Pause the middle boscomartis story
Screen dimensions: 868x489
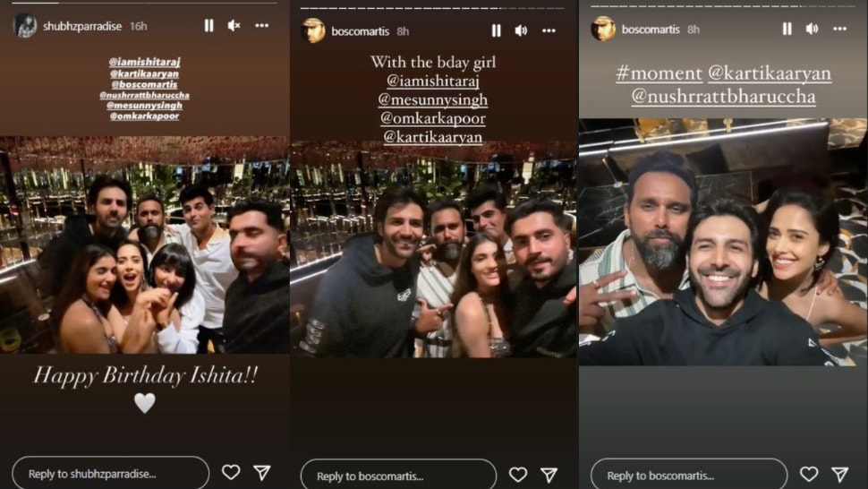tap(496, 30)
